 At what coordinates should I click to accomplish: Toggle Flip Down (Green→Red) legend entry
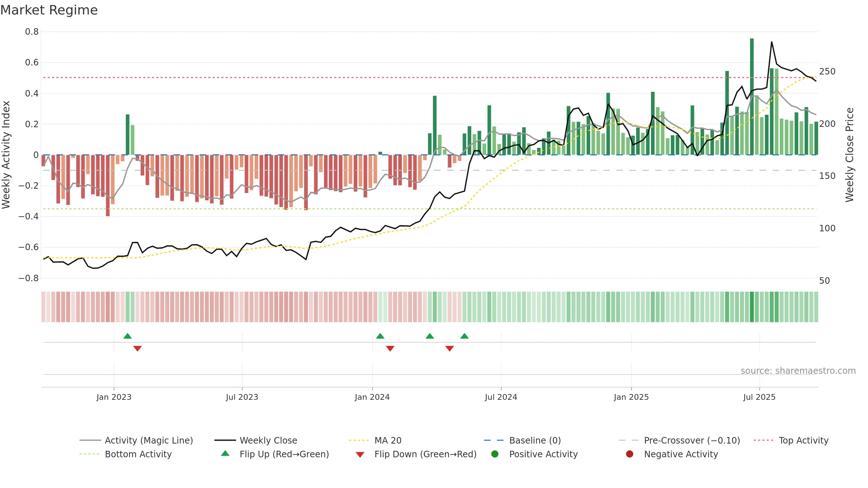click(416, 454)
